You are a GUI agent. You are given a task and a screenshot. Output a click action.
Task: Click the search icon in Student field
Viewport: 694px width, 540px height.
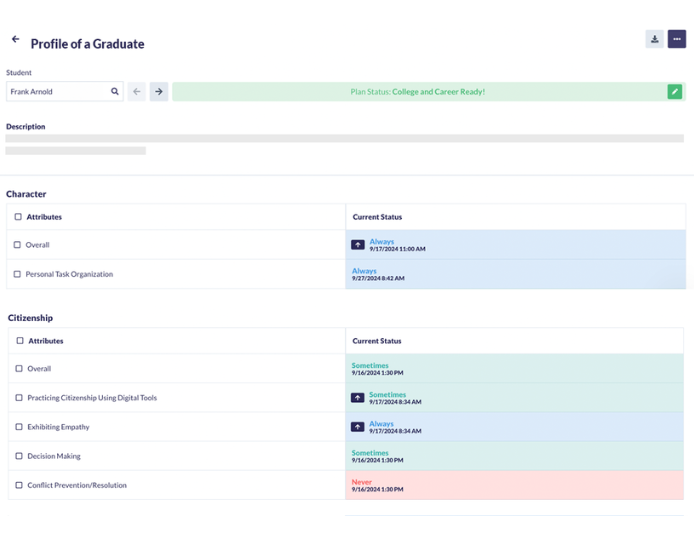115,92
